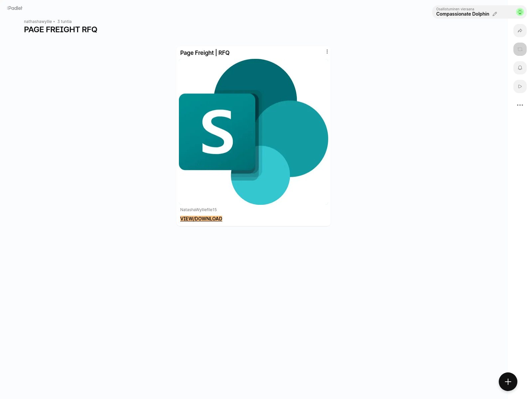Click the VIEW/DOWNLOAD link
532x399 pixels.
[x=201, y=219]
